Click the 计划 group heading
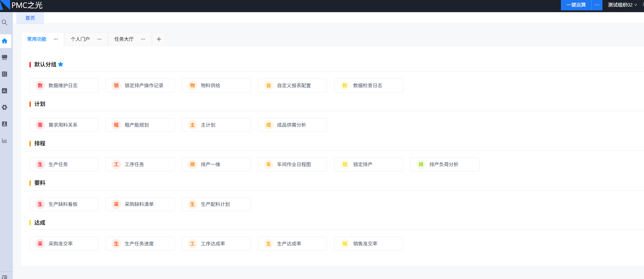The image size is (644, 279). (x=40, y=104)
